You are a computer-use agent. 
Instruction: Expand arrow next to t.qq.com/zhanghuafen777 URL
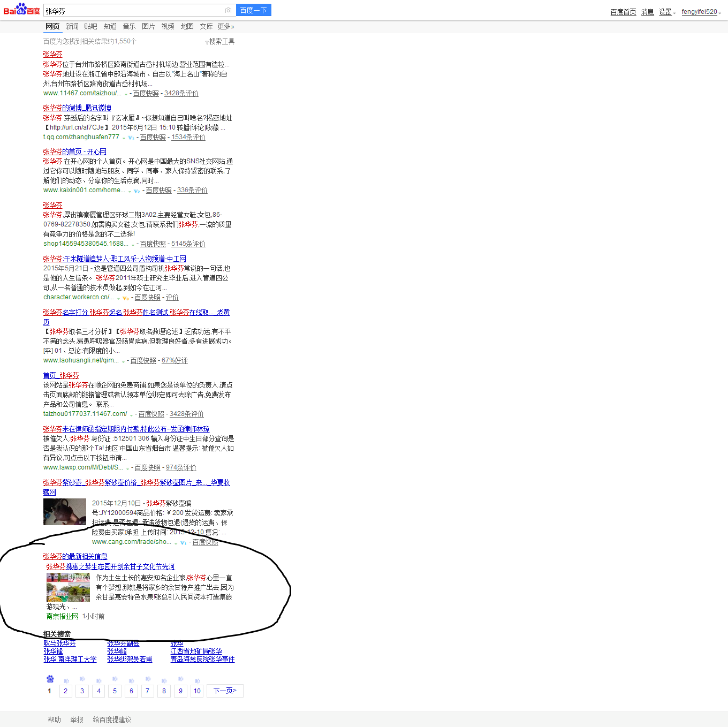click(124, 138)
